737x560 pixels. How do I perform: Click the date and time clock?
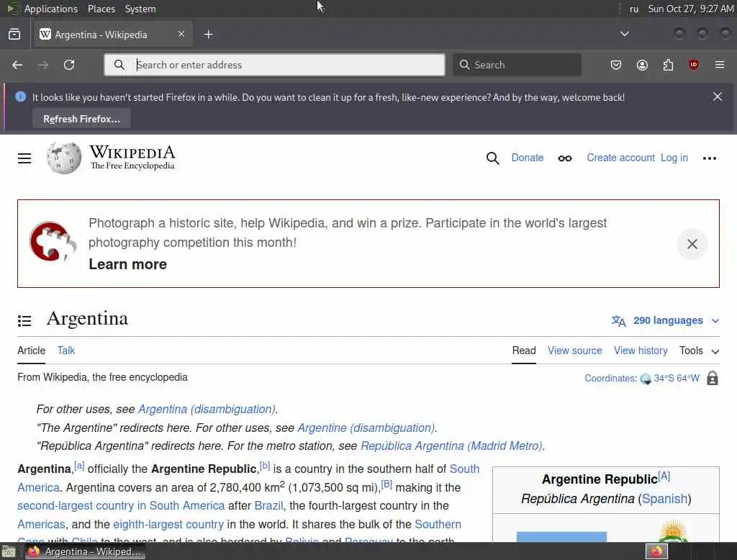pos(690,9)
